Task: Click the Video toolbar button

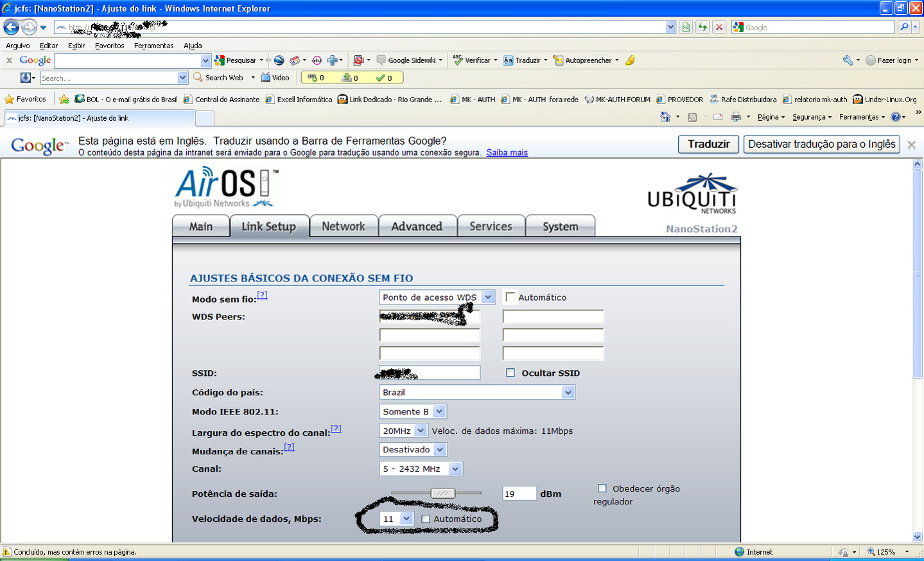Action: click(275, 78)
